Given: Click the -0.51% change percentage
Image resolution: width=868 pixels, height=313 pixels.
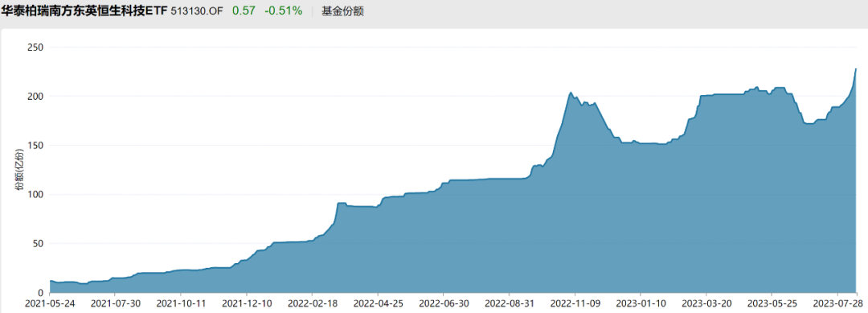Looking at the screenshot, I should click(284, 11).
